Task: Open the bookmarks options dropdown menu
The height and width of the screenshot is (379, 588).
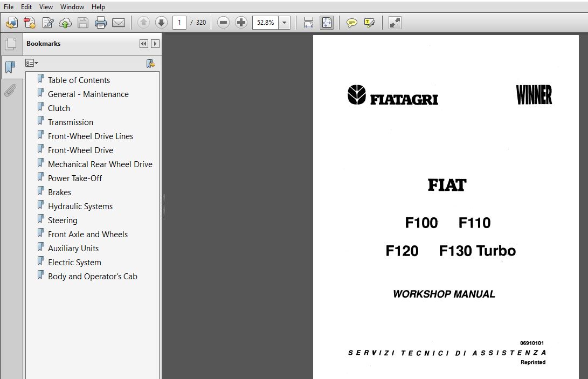Action: [x=31, y=63]
